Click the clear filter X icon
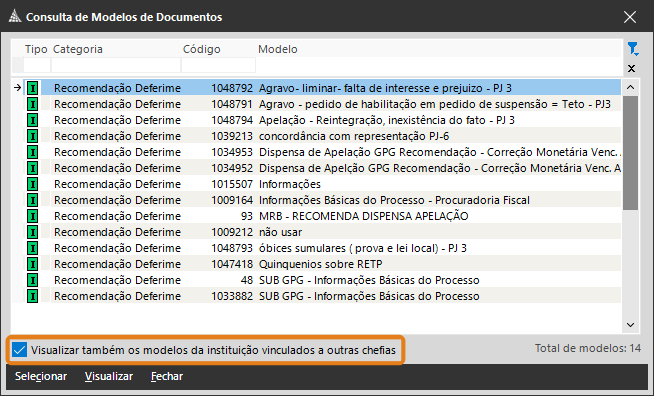Image resolution: width=654 pixels, height=396 pixels. [631, 68]
